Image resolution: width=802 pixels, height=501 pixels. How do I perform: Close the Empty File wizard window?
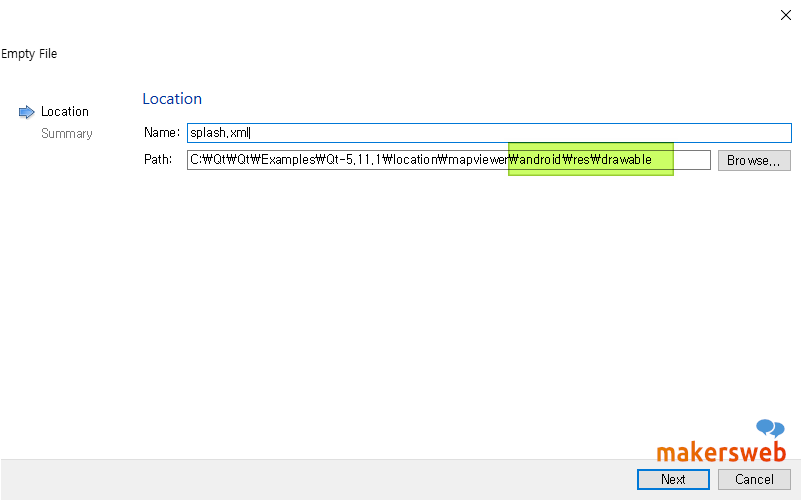click(785, 14)
